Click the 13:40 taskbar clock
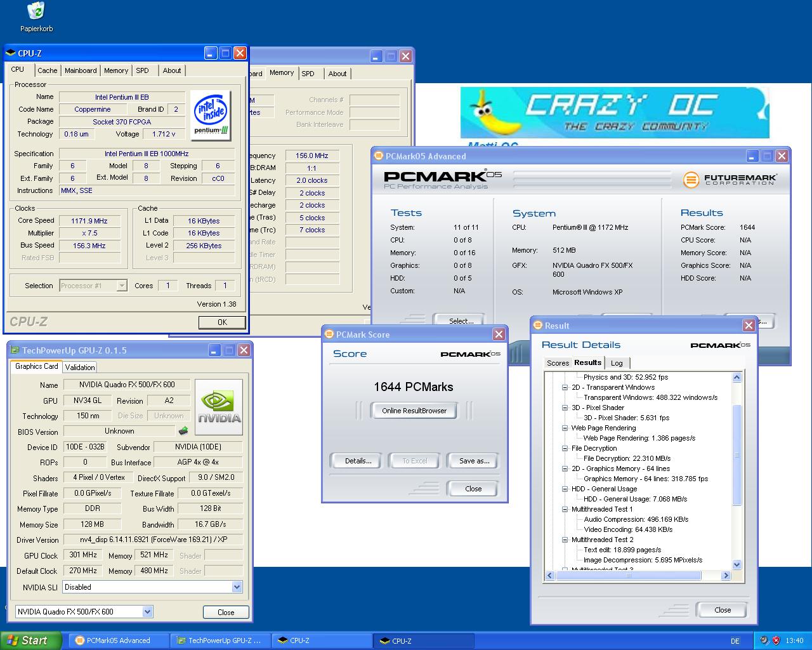The height and width of the screenshot is (650, 812). [x=794, y=641]
